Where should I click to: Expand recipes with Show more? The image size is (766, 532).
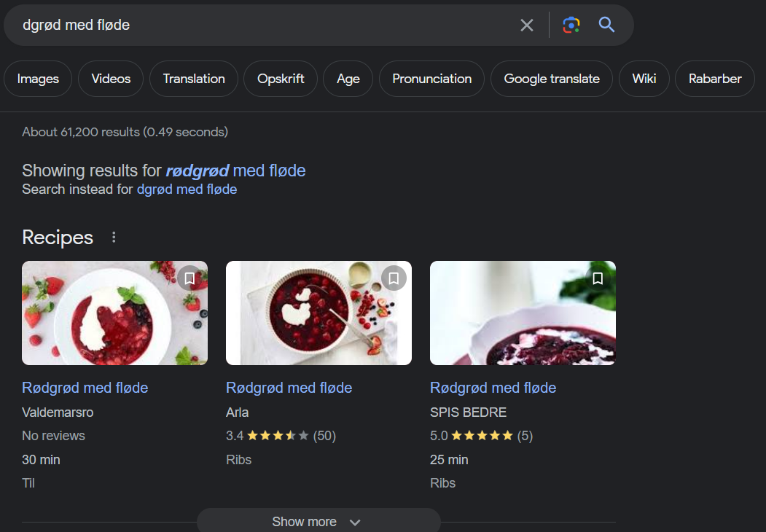pos(318,521)
